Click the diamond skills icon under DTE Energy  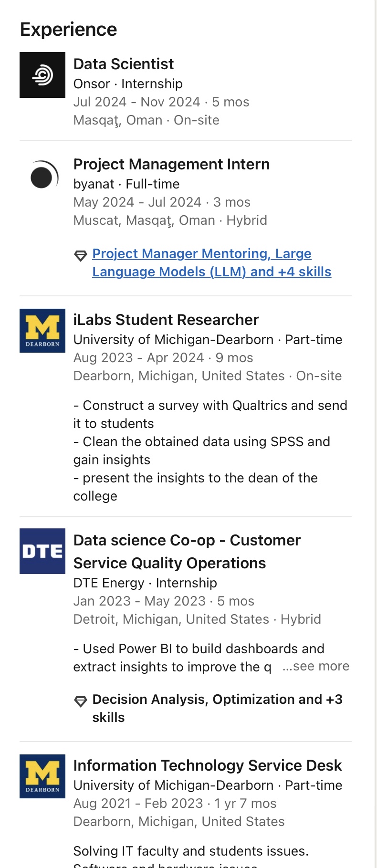[81, 701]
